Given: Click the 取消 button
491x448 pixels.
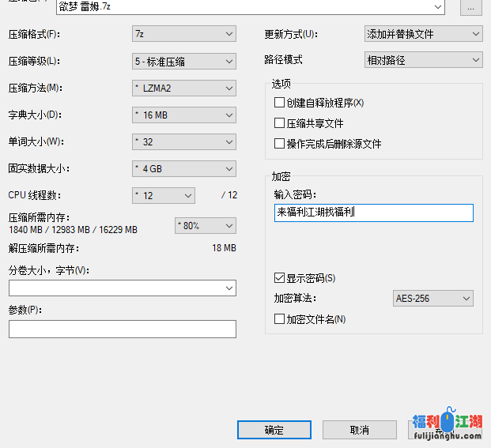Looking at the screenshot, I should click(x=359, y=430).
